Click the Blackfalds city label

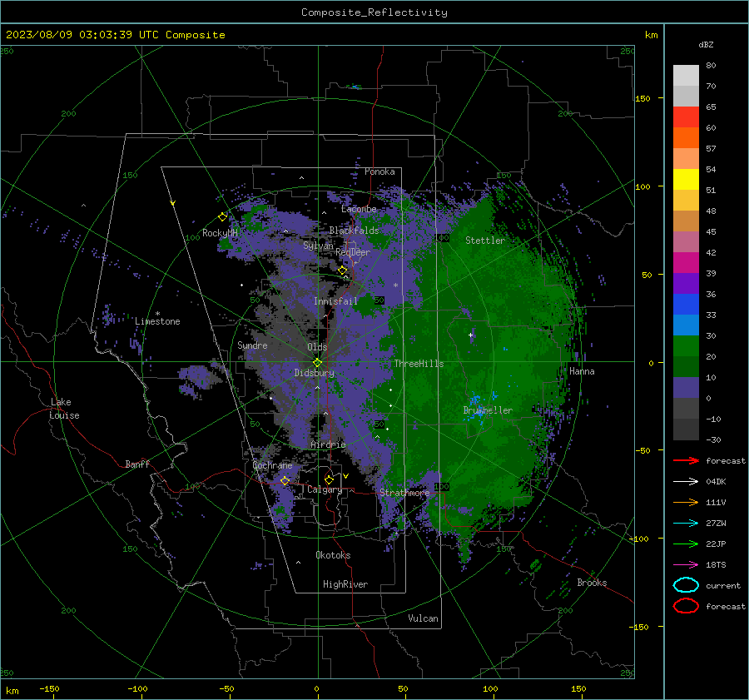coord(354,231)
